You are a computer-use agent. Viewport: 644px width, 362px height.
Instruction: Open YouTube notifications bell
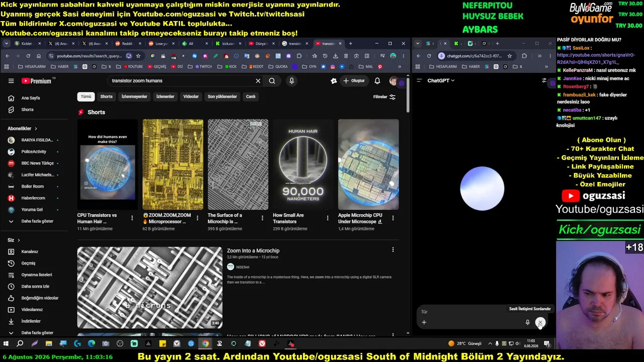point(377,80)
